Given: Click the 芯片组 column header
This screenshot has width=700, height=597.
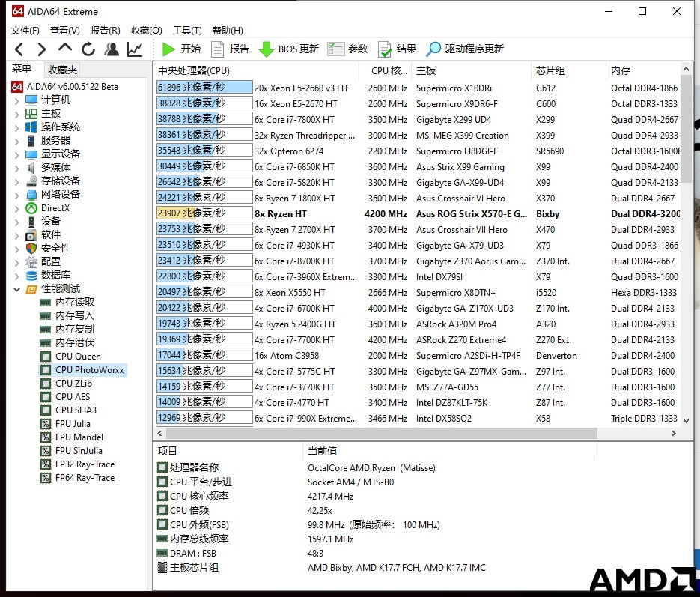Looking at the screenshot, I should point(569,70).
